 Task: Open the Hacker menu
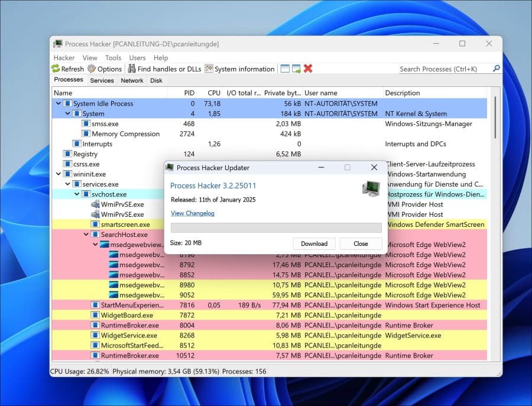63,57
